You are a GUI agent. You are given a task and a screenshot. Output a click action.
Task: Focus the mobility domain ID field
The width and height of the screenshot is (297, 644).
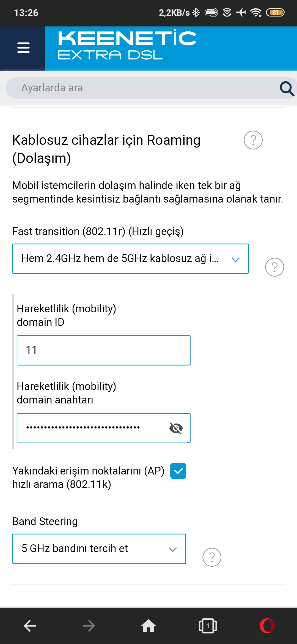click(x=103, y=350)
